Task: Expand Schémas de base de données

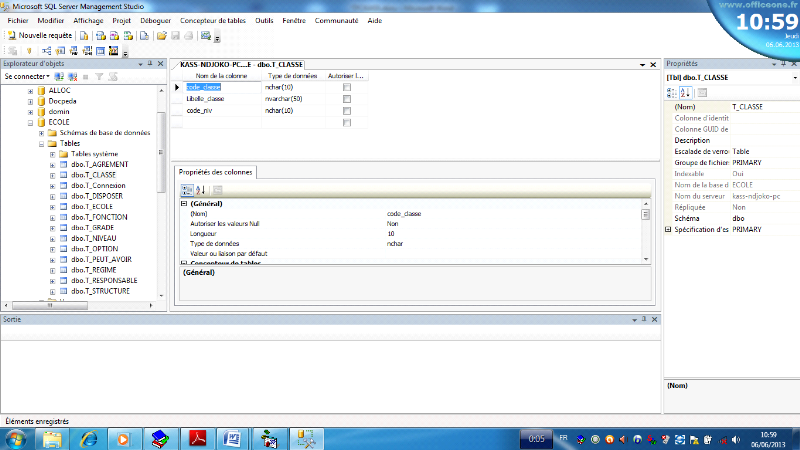Action: click(x=41, y=133)
